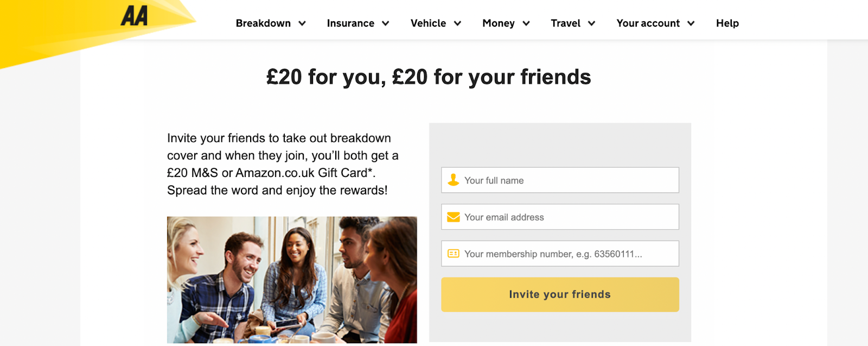Expand the Insurance dropdown arrow
The image size is (868, 346).
point(386,23)
